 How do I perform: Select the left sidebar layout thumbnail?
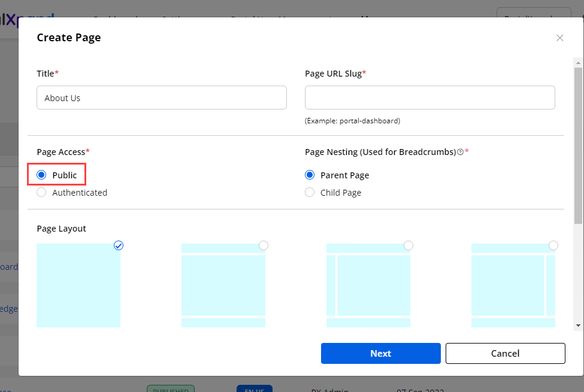pyautogui.click(x=368, y=285)
